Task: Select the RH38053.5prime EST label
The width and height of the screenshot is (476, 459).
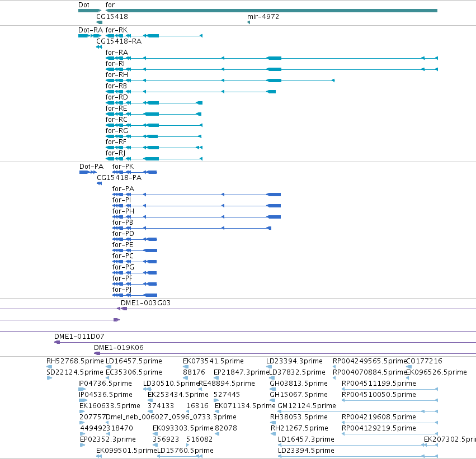Action: click(299, 418)
